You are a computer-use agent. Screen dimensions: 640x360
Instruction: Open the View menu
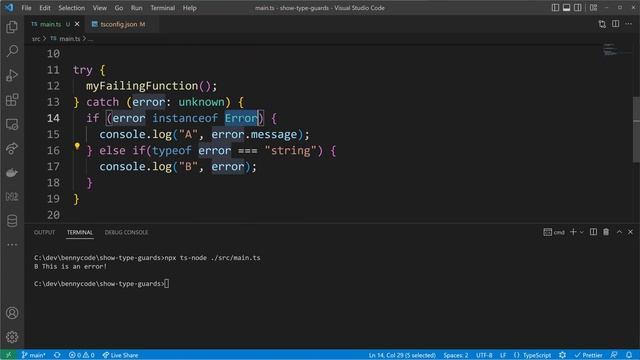point(100,8)
